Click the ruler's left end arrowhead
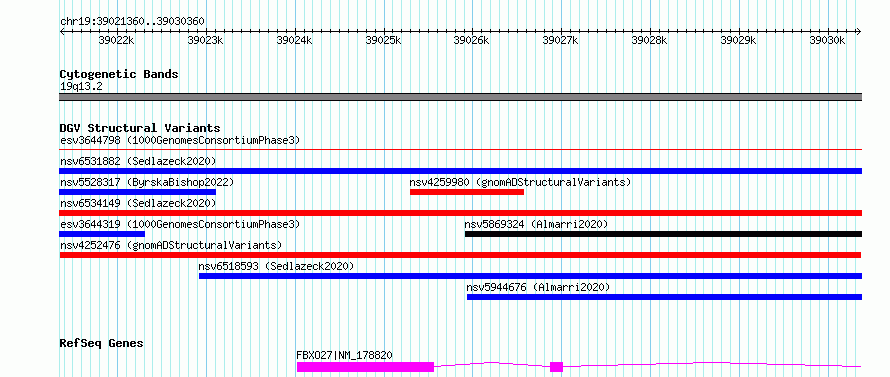890x377 pixels. click(x=62, y=31)
